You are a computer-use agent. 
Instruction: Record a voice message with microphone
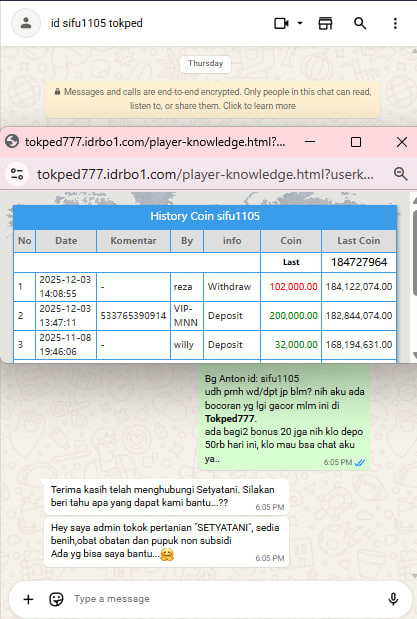pyautogui.click(x=393, y=599)
